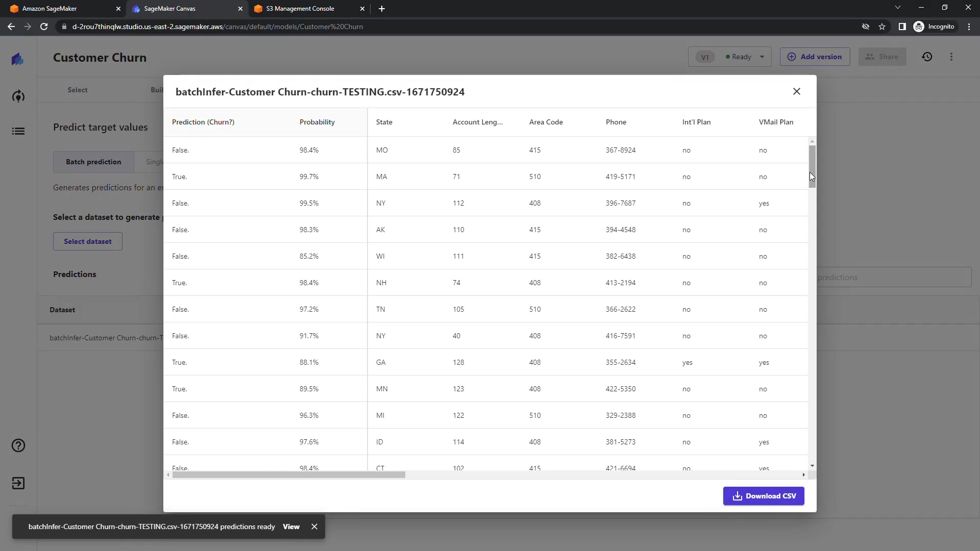Click View link in the notification toast
The width and height of the screenshot is (980, 551).
point(291,527)
